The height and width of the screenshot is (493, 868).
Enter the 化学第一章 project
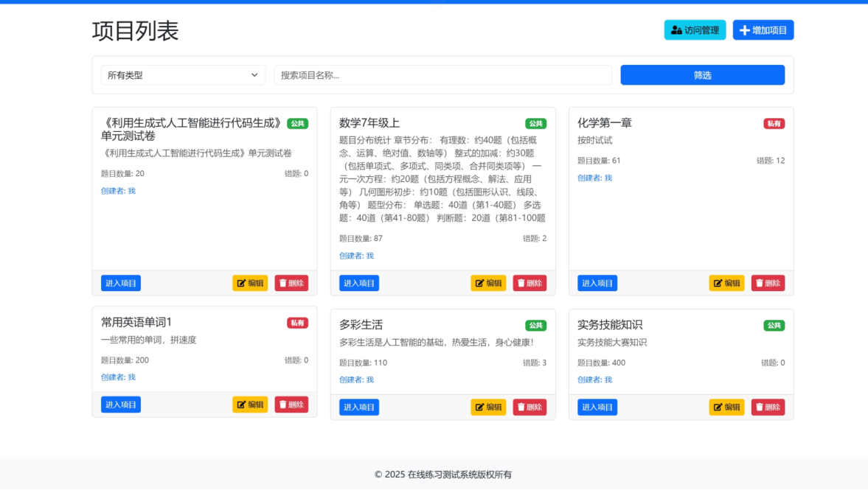point(597,284)
